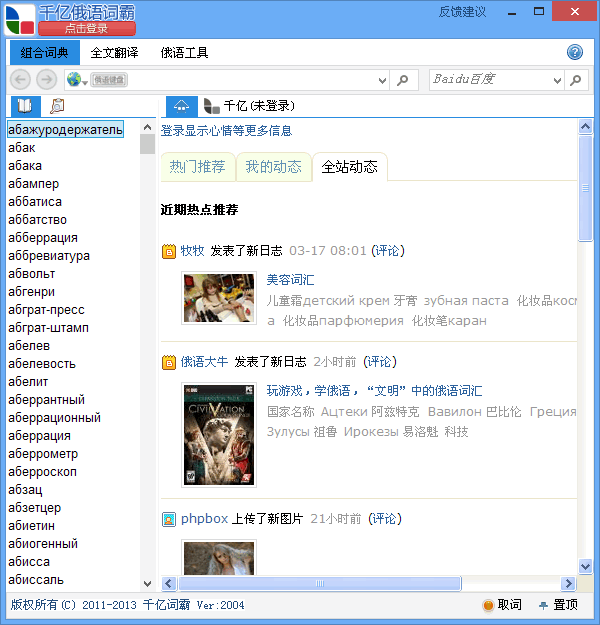Go forward with the right arrow button
The width and height of the screenshot is (600, 625).
tap(47, 80)
